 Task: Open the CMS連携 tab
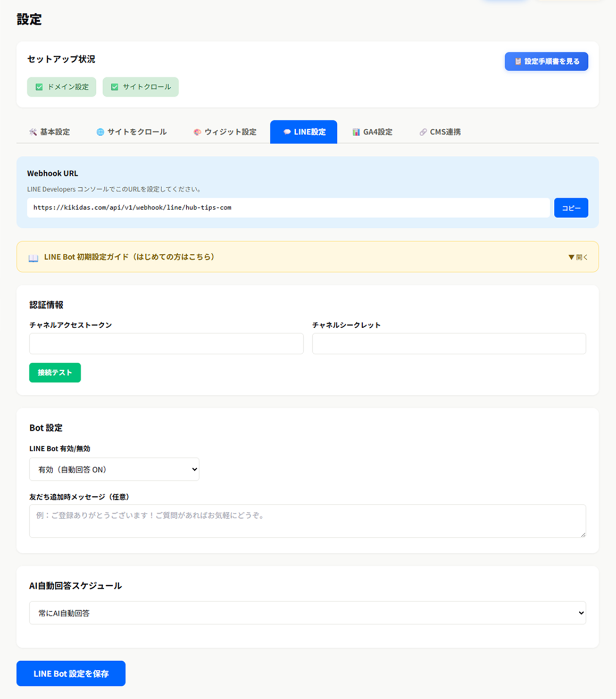coord(440,132)
